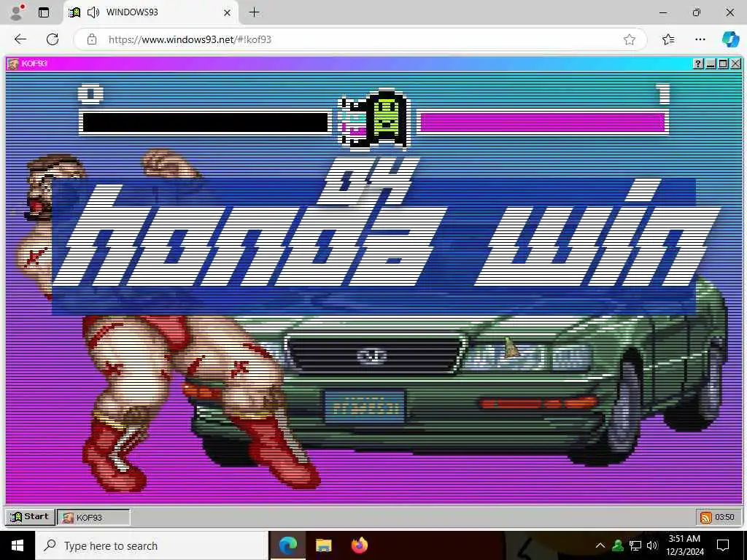The height and width of the screenshot is (560, 747).
Task: Launch Firefox from taskbar
Action: point(360,545)
